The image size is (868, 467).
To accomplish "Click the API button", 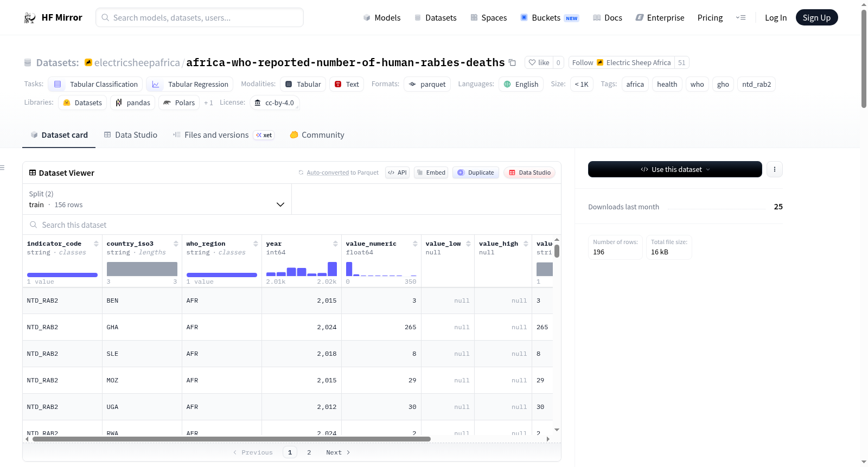I will click(x=398, y=172).
